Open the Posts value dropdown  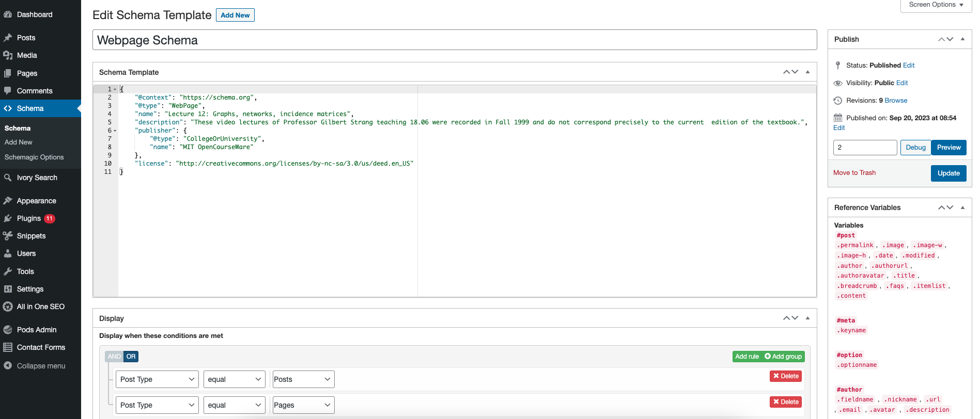303,379
